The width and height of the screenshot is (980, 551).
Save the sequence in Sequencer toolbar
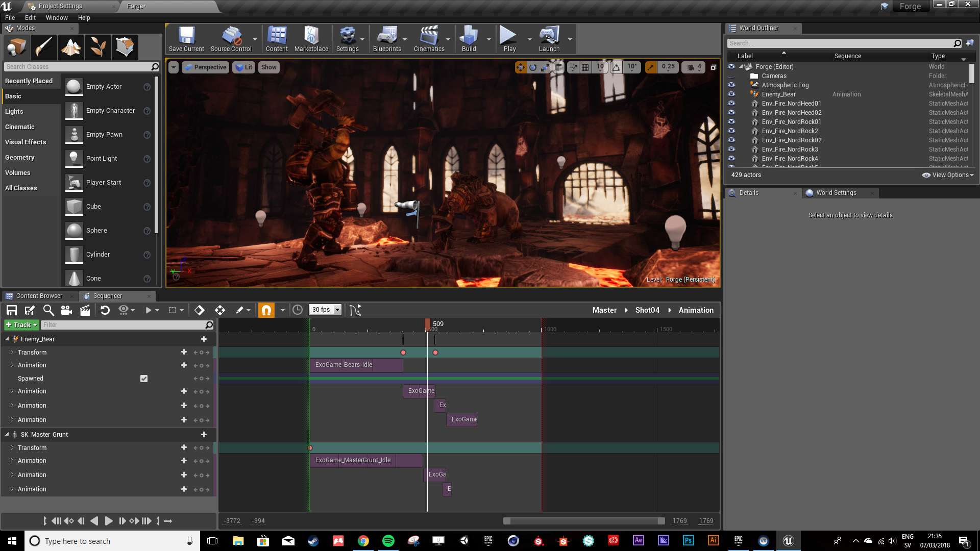coord(12,310)
